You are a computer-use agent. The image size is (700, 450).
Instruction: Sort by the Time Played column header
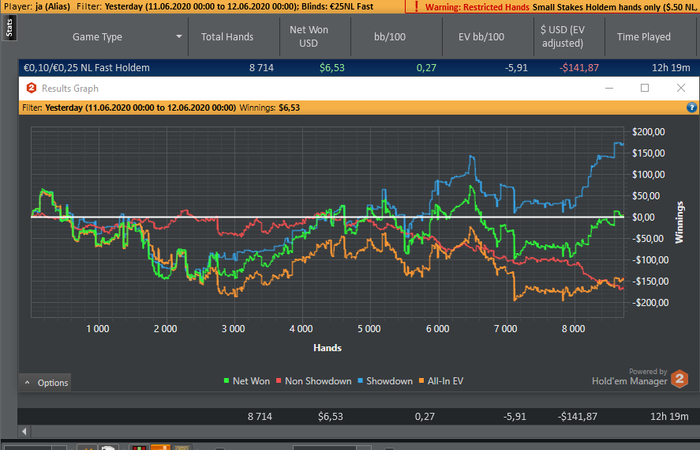(643, 37)
